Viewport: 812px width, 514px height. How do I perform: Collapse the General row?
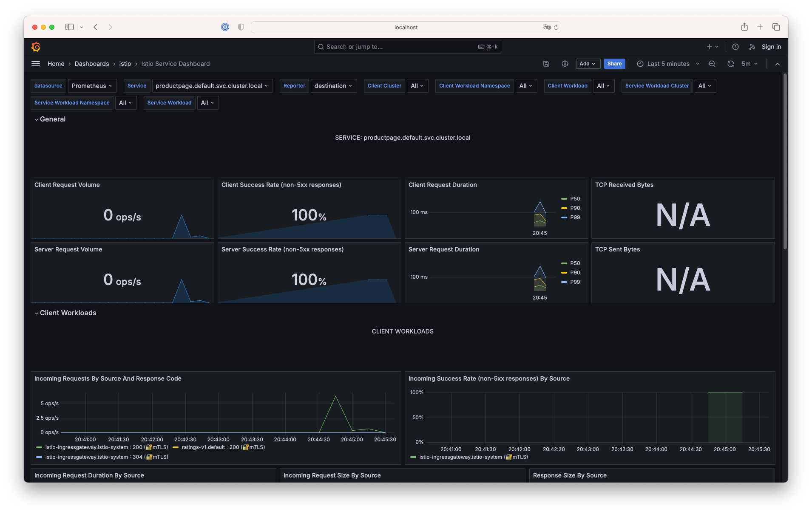click(50, 119)
